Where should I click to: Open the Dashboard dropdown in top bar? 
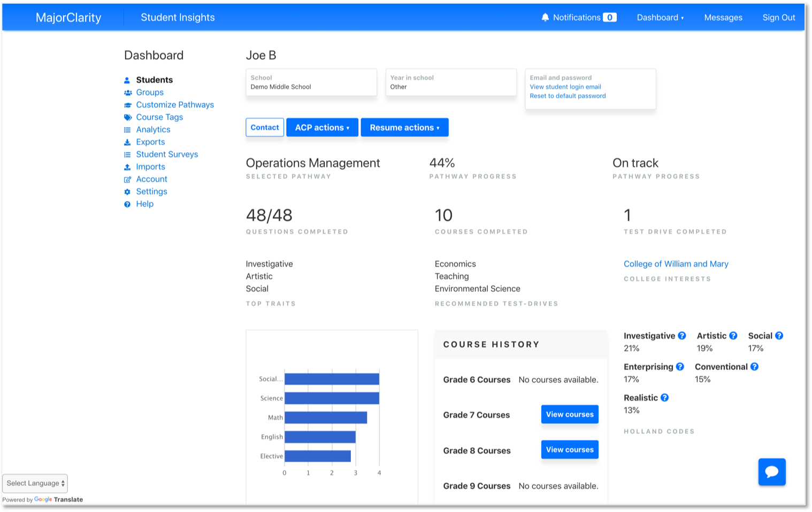[x=660, y=17]
